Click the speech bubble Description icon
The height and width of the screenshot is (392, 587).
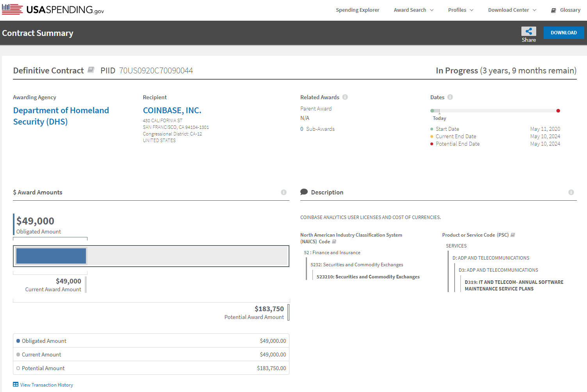(x=304, y=192)
